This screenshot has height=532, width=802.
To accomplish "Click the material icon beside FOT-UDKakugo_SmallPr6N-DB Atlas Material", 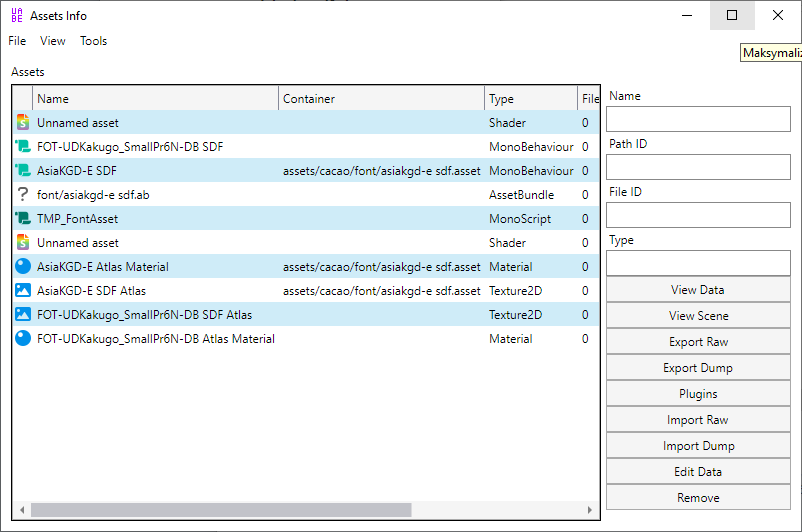I will click(23, 339).
